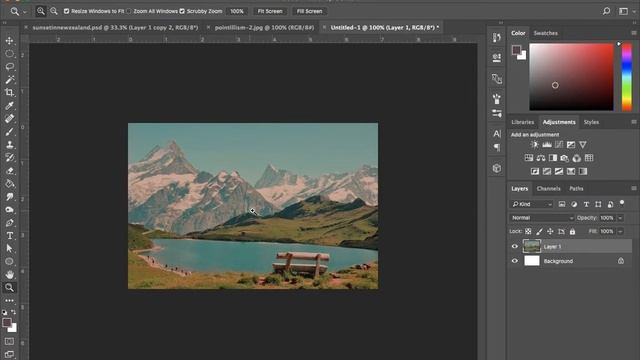Hide Layer 1 with its eye icon
The image size is (640, 360).
coord(514,247)
